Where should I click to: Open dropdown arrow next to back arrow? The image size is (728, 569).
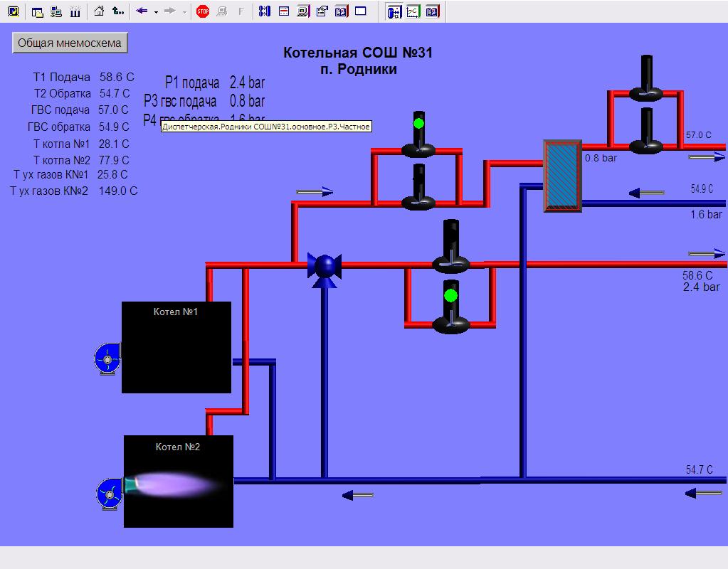coord(156,12)
